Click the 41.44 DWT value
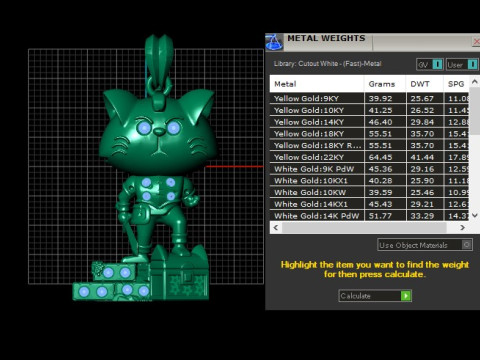The height and width of the screenshot is (360, 480). 422,157
